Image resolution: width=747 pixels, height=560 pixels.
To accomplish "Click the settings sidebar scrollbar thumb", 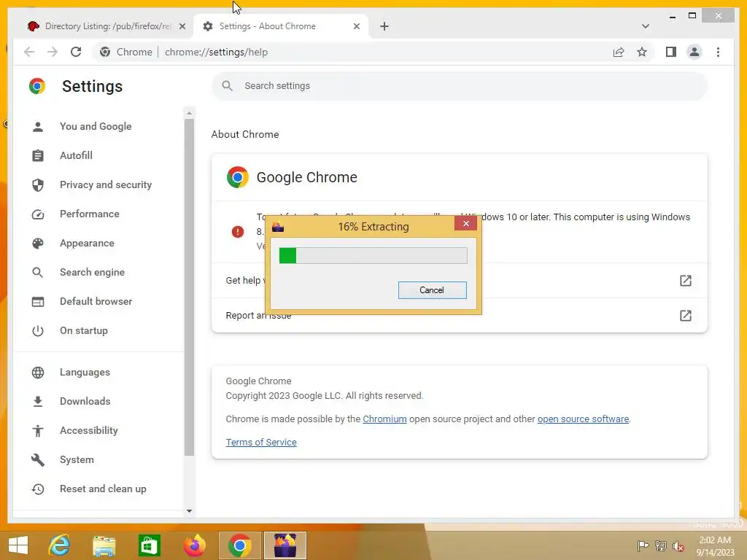I will tap(189, 287).
